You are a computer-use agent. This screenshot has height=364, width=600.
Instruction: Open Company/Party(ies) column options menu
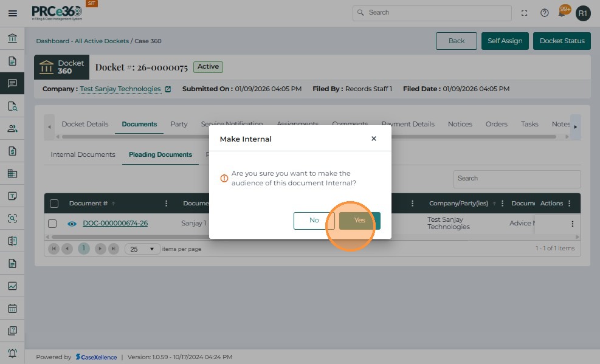point(502,204)
